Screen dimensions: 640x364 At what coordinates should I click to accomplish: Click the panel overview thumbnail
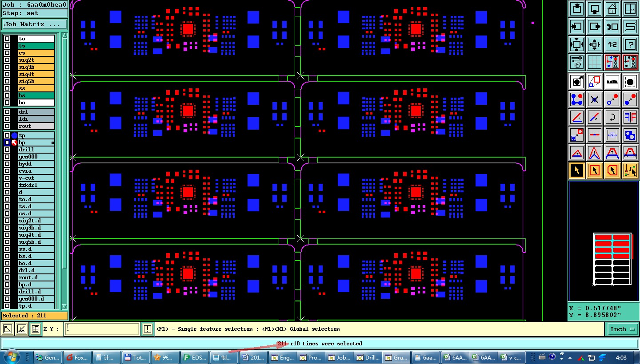[612, 259]
